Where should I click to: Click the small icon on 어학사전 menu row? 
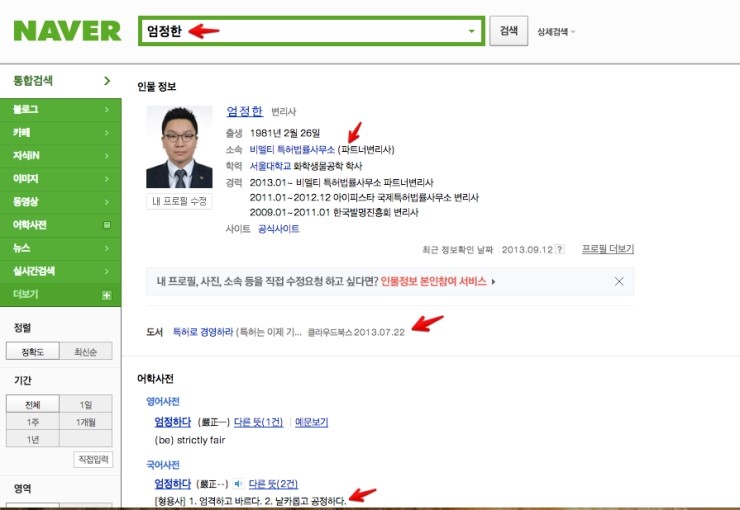click(x=106, y=225)
